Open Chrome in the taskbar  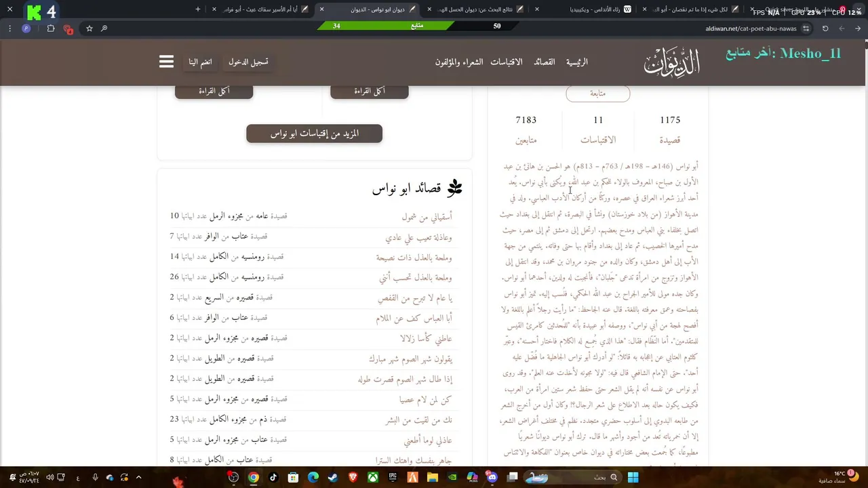tap(253, 477)
